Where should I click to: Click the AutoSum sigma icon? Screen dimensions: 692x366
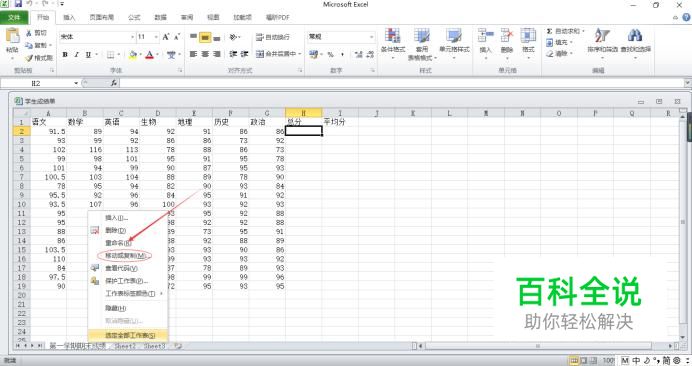pyautogui.click(x=549, y=31)
